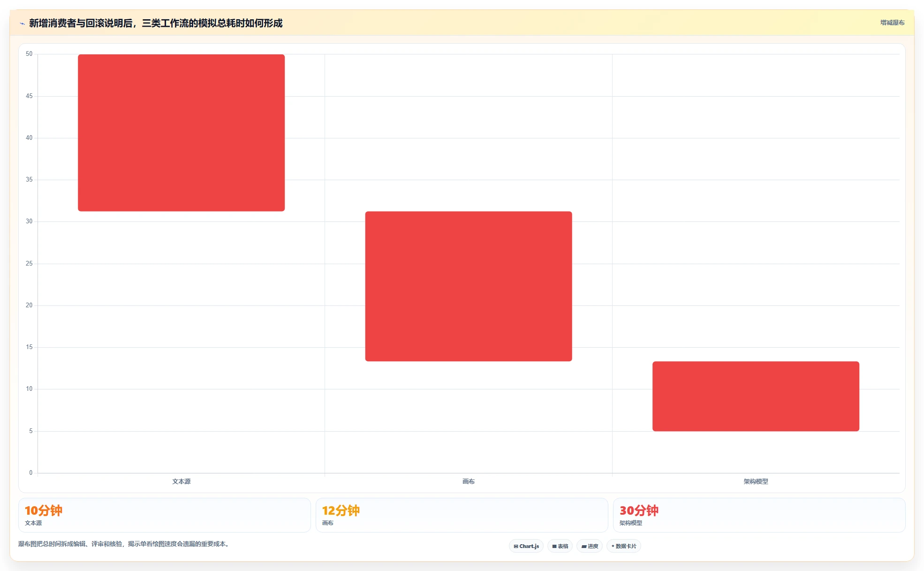Click the 进度 tag chip
The image size is (924, 571).
click(590, 546)
